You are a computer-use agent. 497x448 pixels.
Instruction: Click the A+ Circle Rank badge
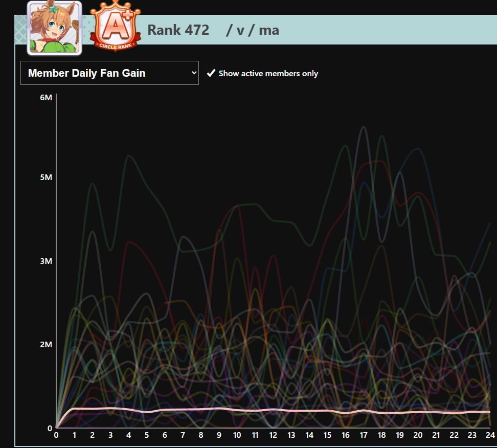[116, 26]
